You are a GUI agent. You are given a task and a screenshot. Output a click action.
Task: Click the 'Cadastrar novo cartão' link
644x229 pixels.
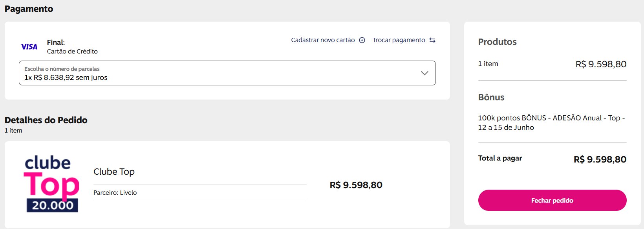click(323, 40)
